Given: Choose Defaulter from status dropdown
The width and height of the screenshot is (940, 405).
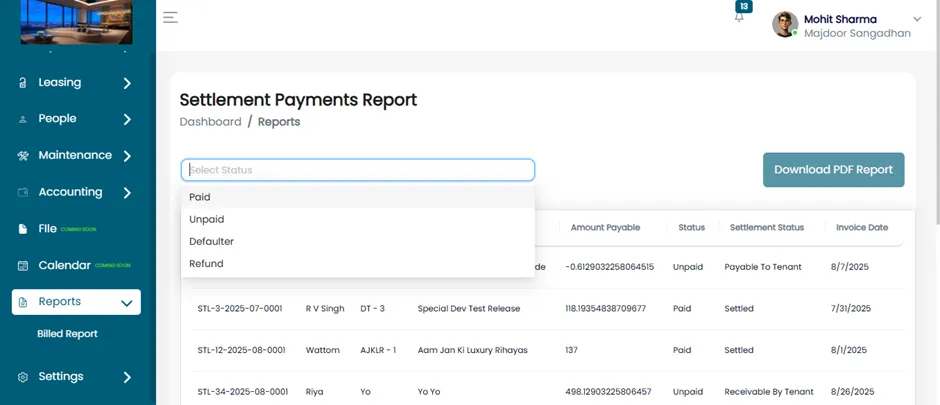Looking at the screenshot, I should [358, 241].
